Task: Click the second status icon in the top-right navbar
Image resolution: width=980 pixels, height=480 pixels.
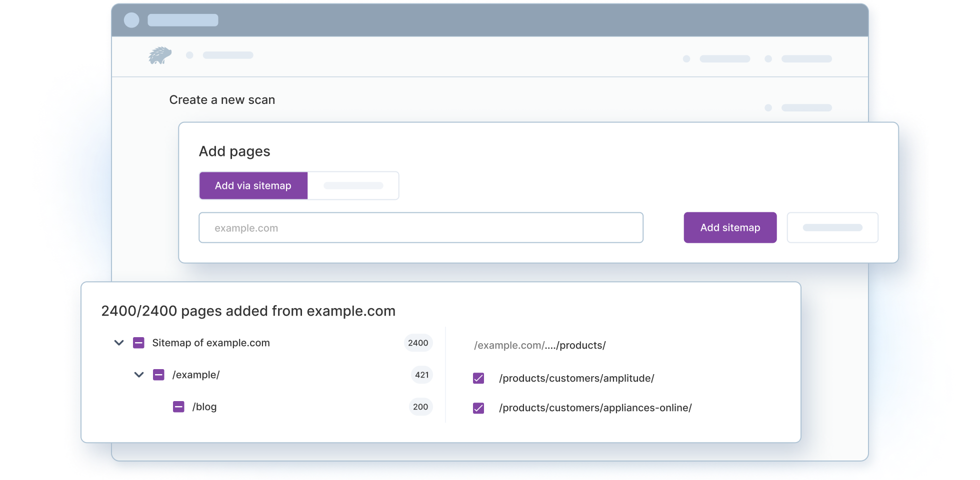Action: click(x=768, y=58)
